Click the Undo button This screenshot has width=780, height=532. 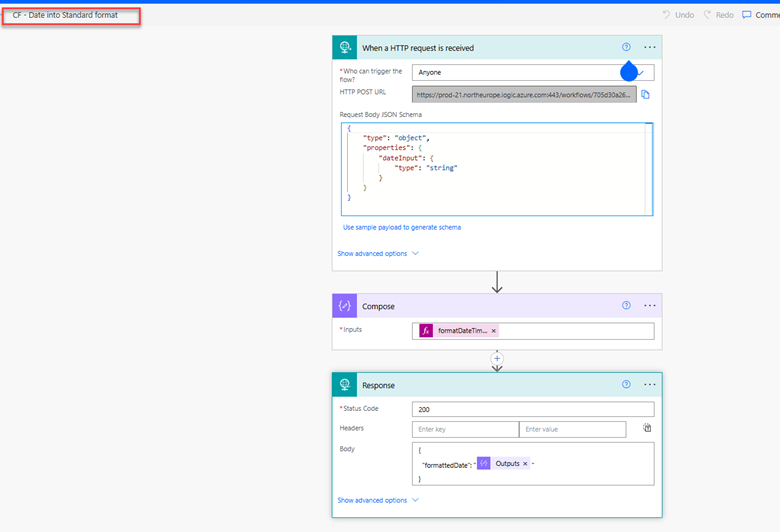(679, 15)
